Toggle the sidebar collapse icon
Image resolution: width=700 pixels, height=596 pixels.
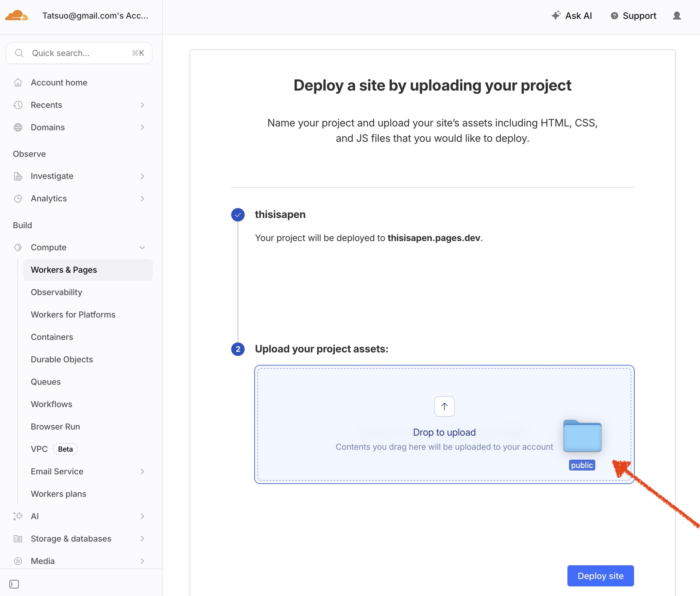(x=14, y=584)
